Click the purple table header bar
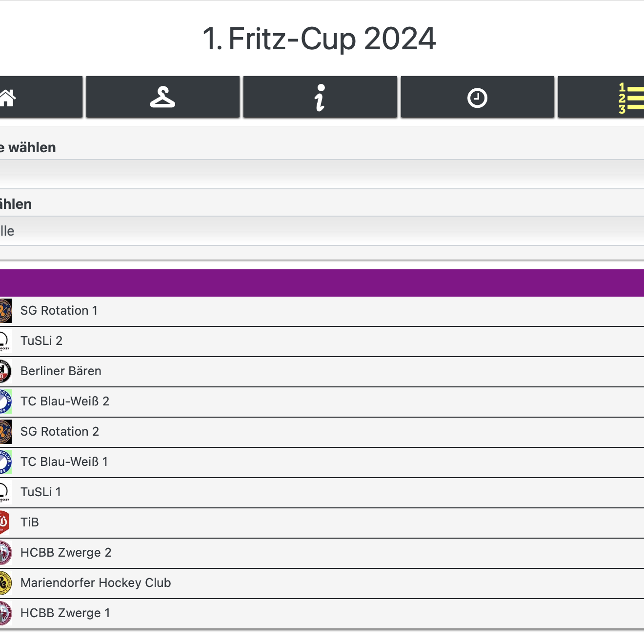This screenshot has width=644, height=644. 322,283
